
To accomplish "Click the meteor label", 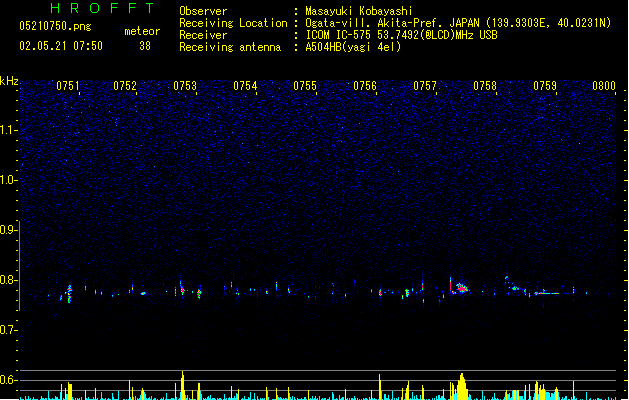I will pyautogui.click(x=142, y=31).
